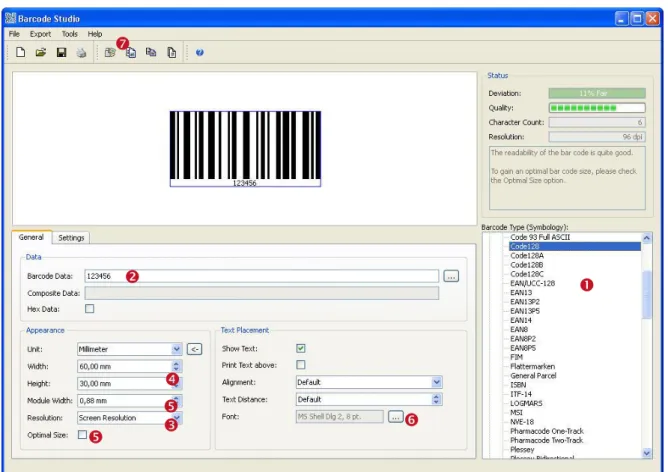Click the Deviation indicator bar
This screenshot has width=668, height=472.
point(597,93)
